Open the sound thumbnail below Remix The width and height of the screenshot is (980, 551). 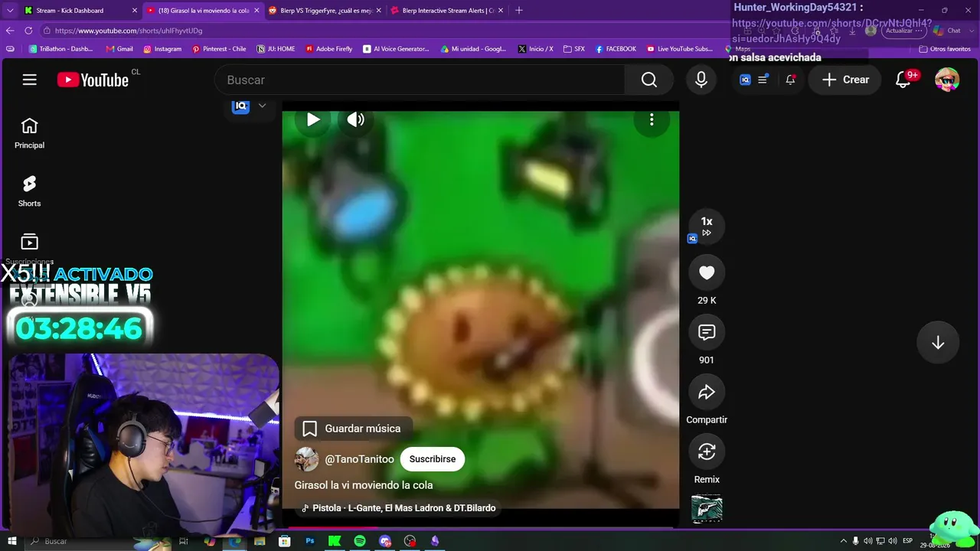point(707,508)
